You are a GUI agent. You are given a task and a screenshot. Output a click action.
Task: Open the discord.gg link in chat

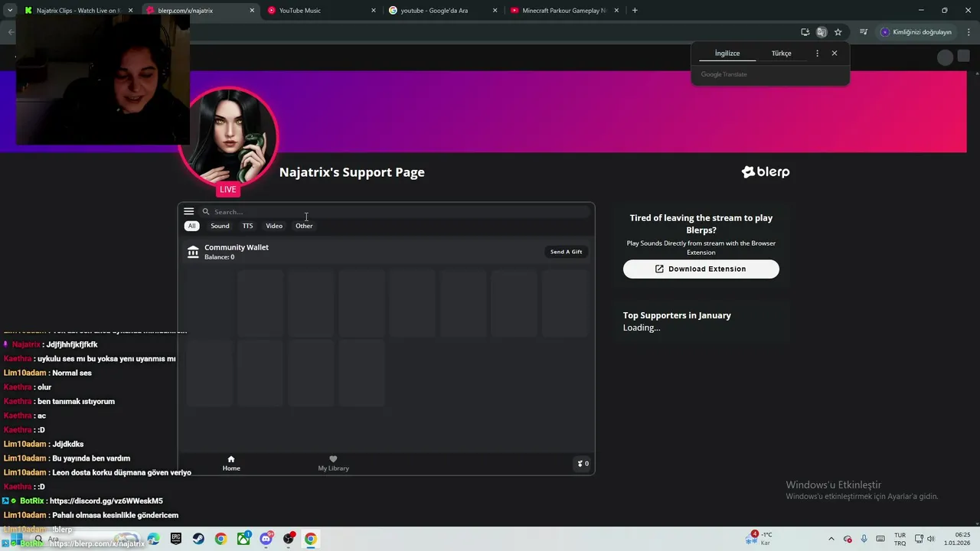(x=106, y=501)
